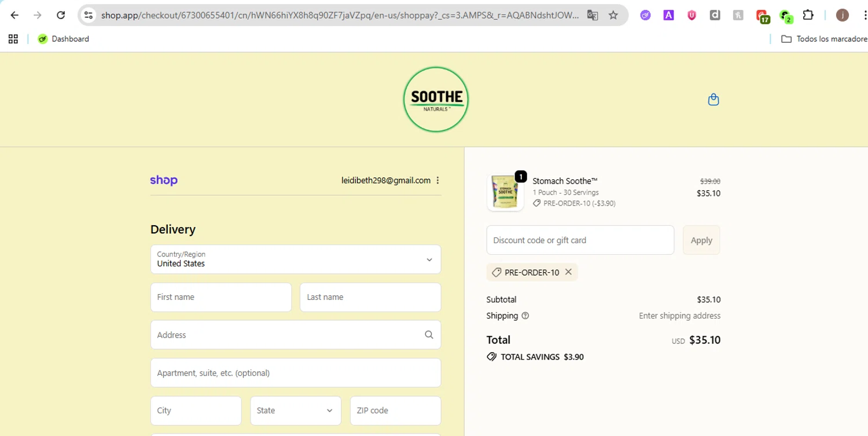
Task: Click the '1 Pouch - 30 Servings' text
Action: pyautogui.click(x=565, y=192)
